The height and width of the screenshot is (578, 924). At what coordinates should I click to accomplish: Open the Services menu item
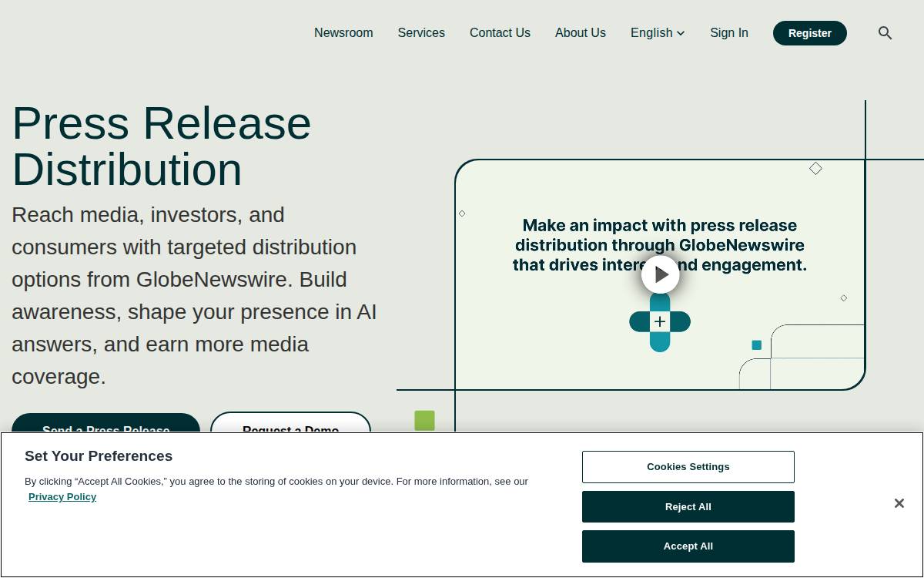pyautogui.click(x=421, y=33)
